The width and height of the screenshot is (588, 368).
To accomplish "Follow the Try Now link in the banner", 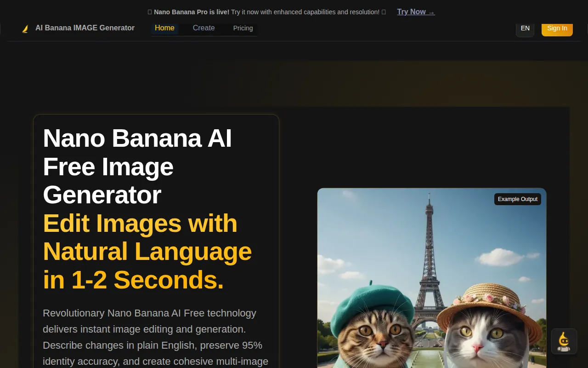I will [415, 11].
